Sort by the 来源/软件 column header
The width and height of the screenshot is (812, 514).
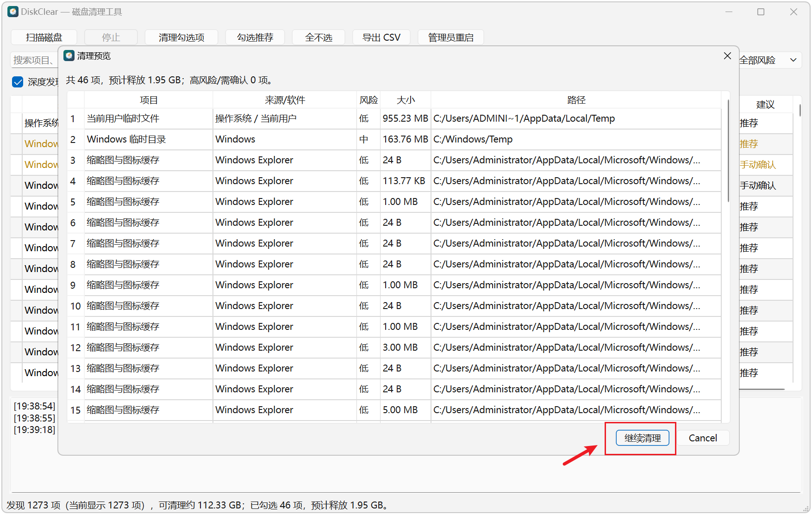[x=285, y=100]
